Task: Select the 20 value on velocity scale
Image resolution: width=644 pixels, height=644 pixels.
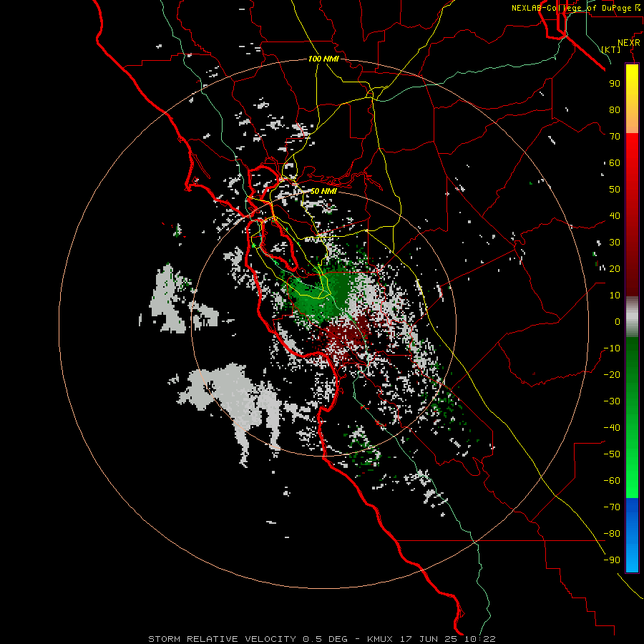Action: tap(615, 269)
